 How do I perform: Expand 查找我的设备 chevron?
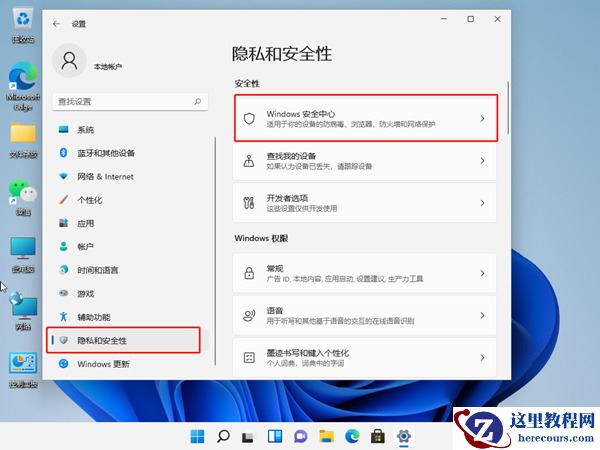[x=482, y=161]
